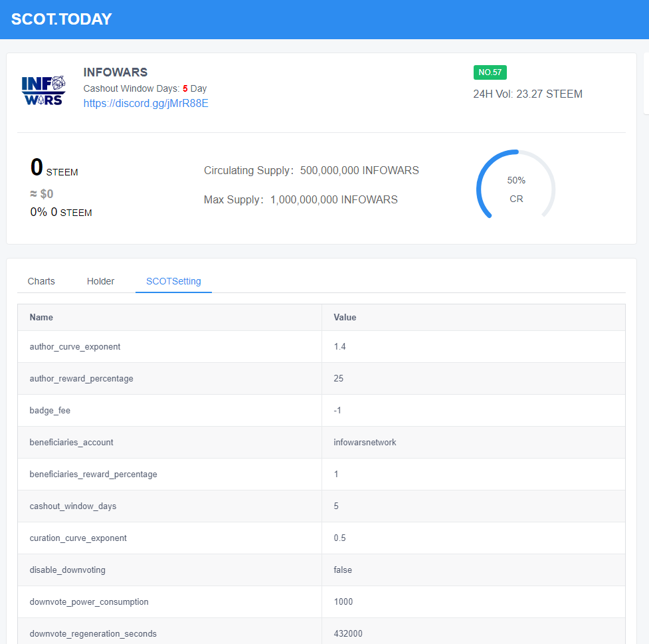Select the SCOTSetting tab
649x644 pixels.
173,281
